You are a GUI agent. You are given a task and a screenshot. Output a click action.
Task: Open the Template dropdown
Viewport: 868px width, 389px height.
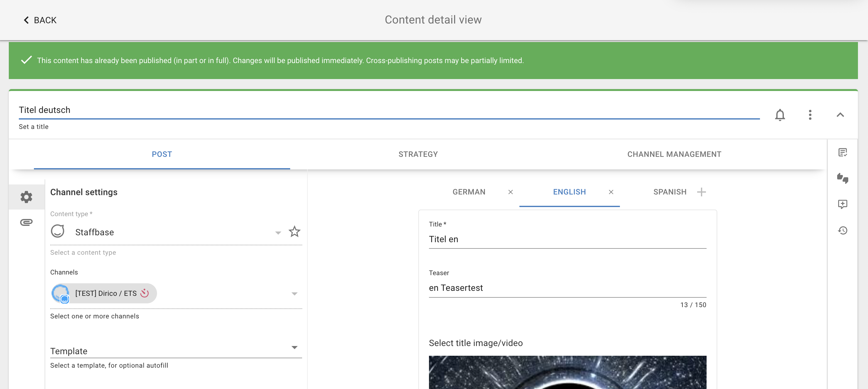click(176, 350)
